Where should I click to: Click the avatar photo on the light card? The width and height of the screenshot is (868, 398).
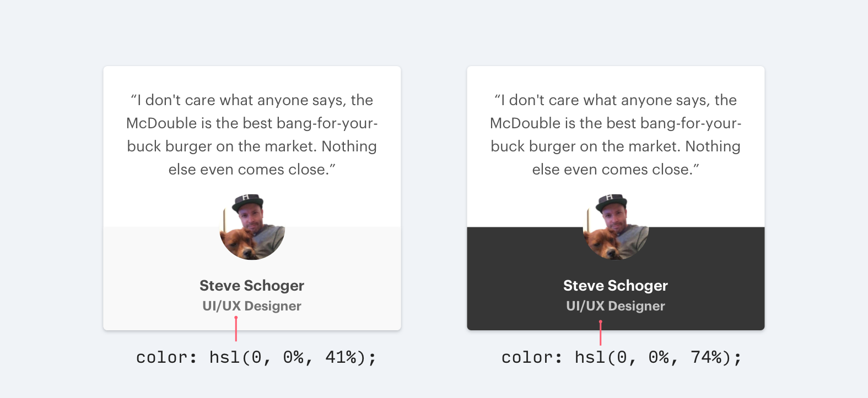pyautogui.click(x=252, y=227)
